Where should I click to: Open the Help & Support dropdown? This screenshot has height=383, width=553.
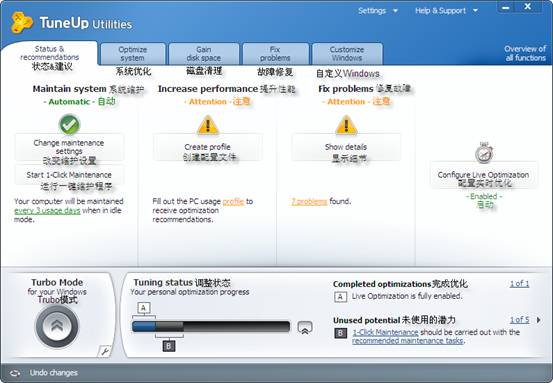tap(446, 11)
